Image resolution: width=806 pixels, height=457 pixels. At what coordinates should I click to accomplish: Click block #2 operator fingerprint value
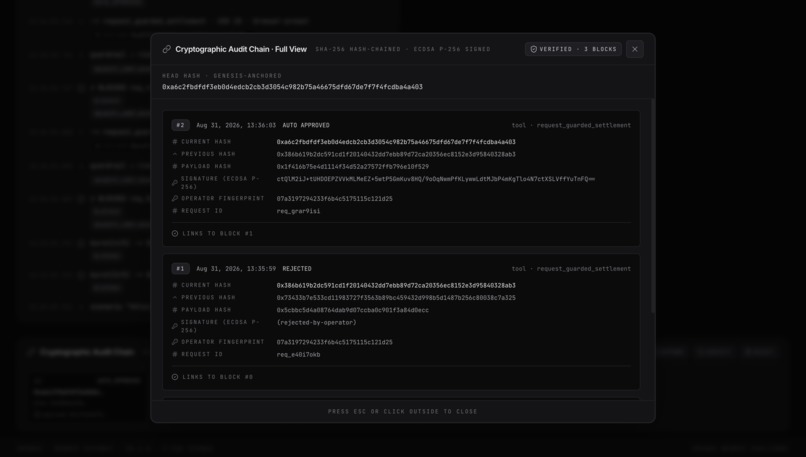[335, 198]
